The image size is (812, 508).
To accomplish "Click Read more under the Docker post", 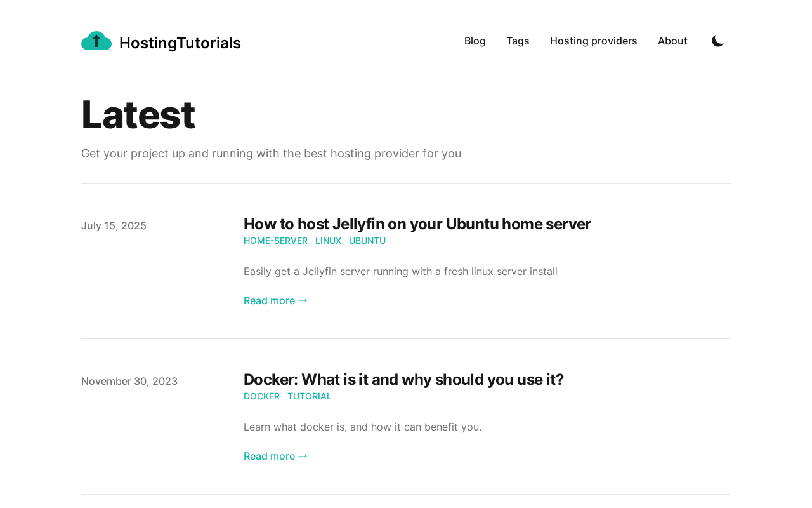I will click(275, 456).
